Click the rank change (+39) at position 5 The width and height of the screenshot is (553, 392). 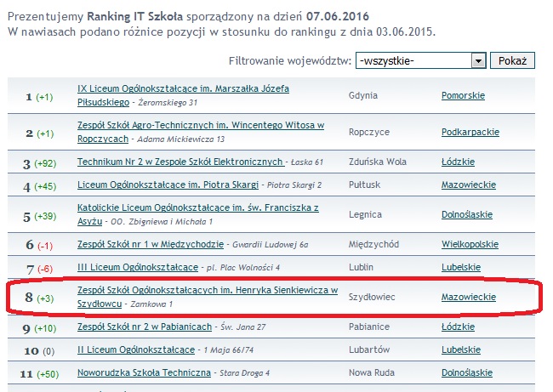coord(45,216)
